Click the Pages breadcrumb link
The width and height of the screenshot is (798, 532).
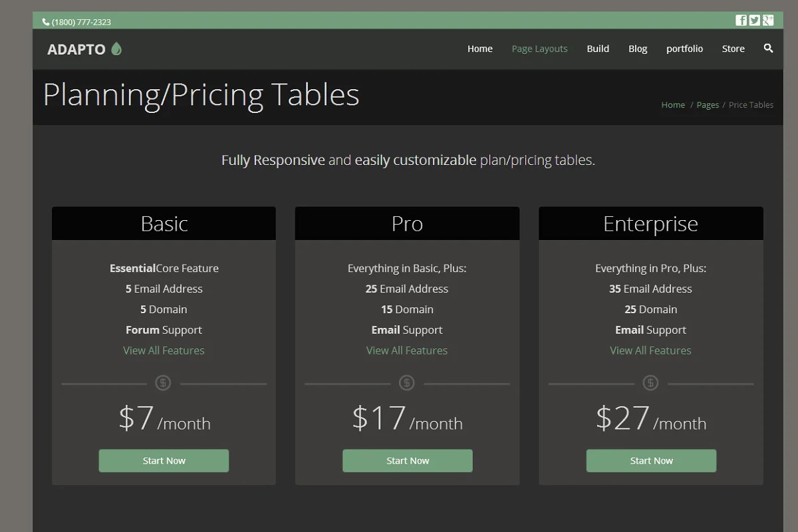[708, 105]
